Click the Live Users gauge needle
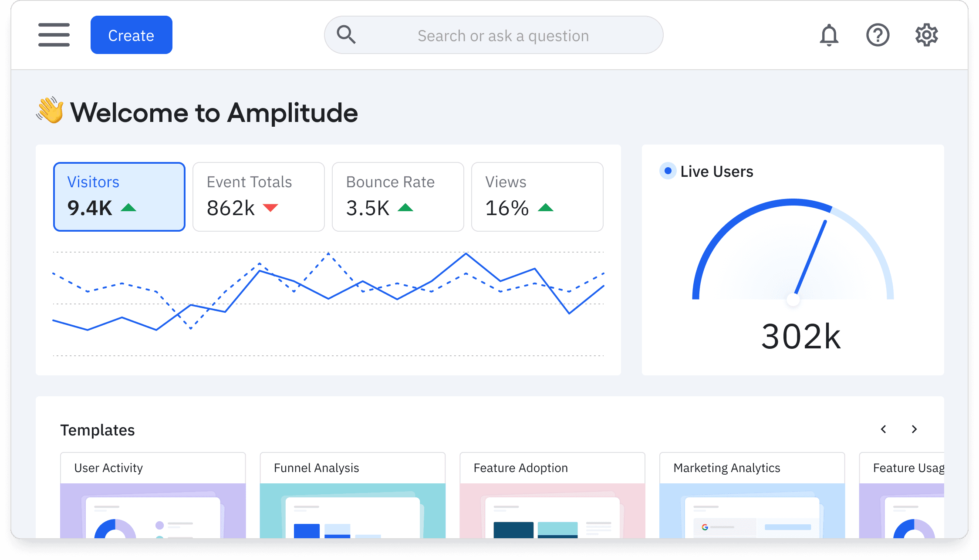The height and width of the screenshot is (560, 979). [810, 258]
